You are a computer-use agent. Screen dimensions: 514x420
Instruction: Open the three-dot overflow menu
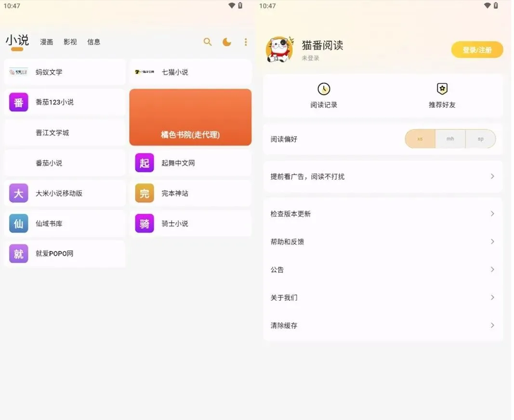click(246, 41)
